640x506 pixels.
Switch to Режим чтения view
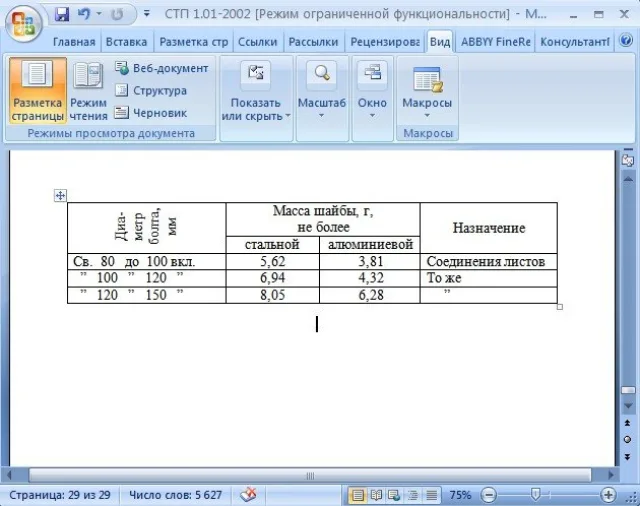(88, 91)
